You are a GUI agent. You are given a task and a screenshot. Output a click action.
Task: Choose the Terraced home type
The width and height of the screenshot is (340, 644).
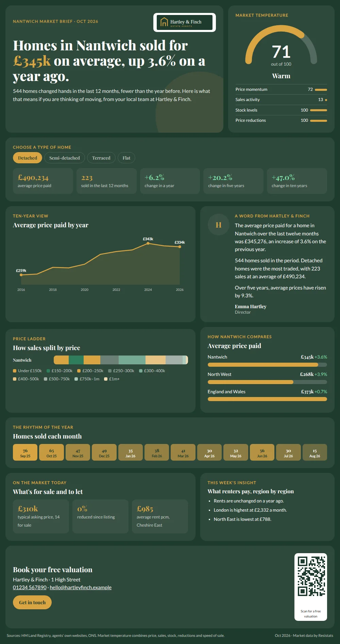[x=101, y=158]
